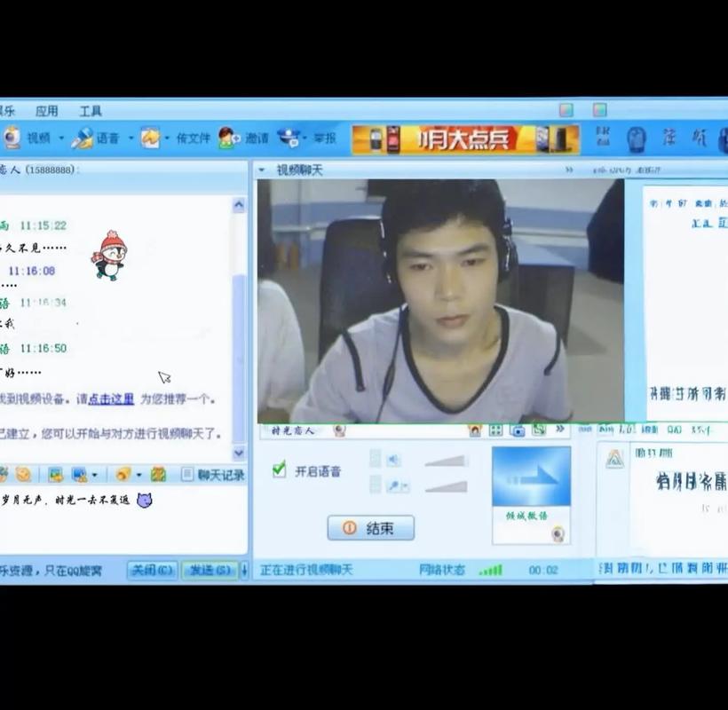Click in the message input text box
The height and width of the screenshot is (710, 728).
(x=123, y=520)
